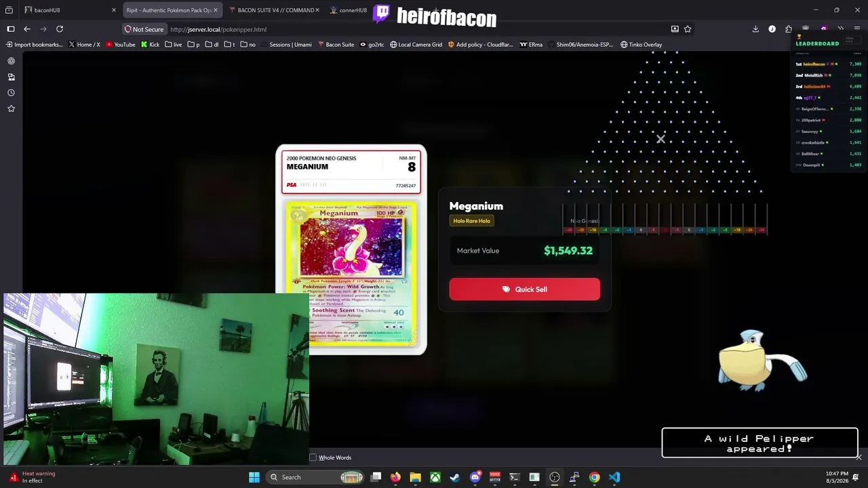This screenshot has width=868, height=488.
Task: Open the browser account profile icon
Action: 772,29
